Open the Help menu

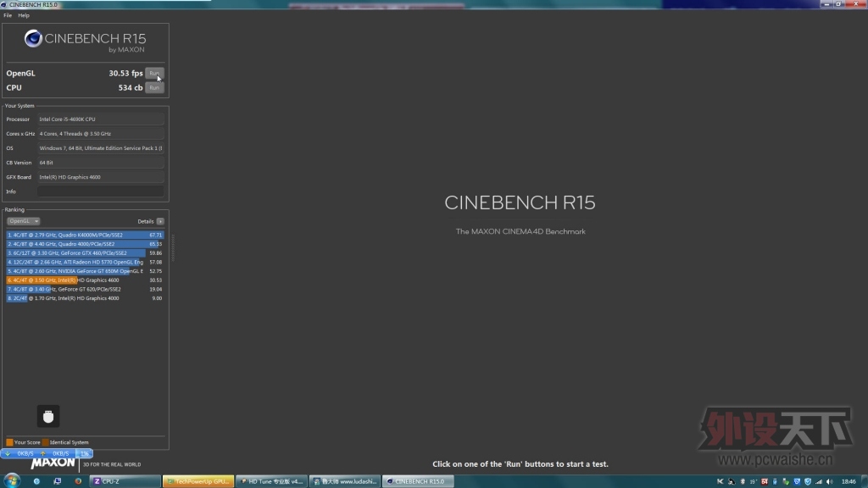24,15
